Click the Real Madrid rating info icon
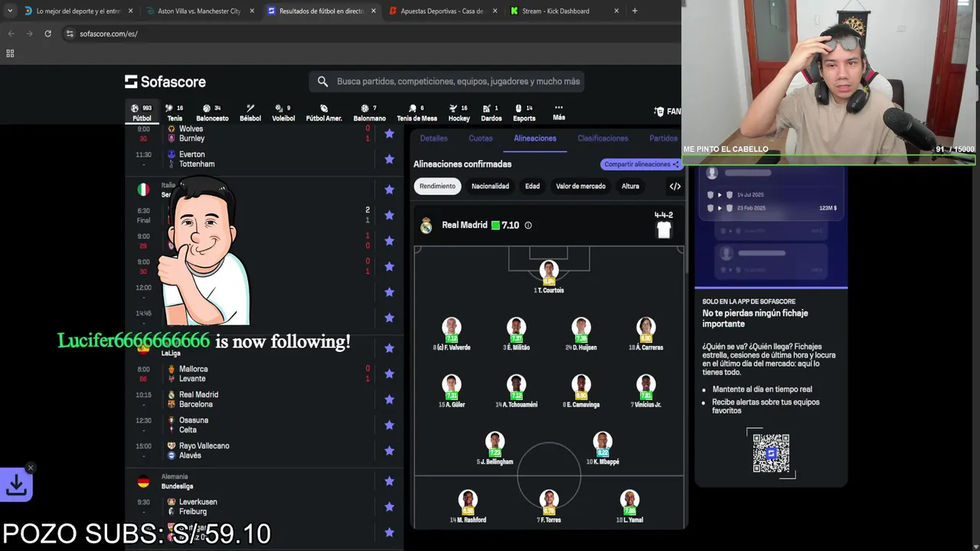This screenshot has height=551, width=980. [528, 225]
